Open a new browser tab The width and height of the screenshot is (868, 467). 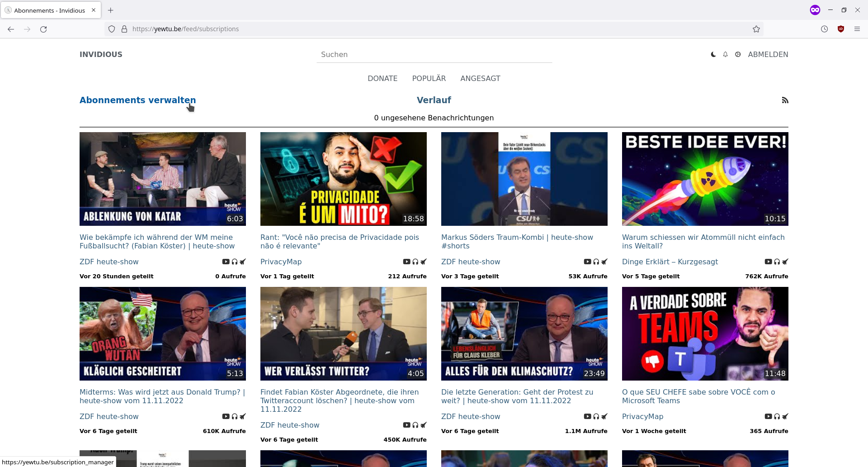tap(111, 10)
